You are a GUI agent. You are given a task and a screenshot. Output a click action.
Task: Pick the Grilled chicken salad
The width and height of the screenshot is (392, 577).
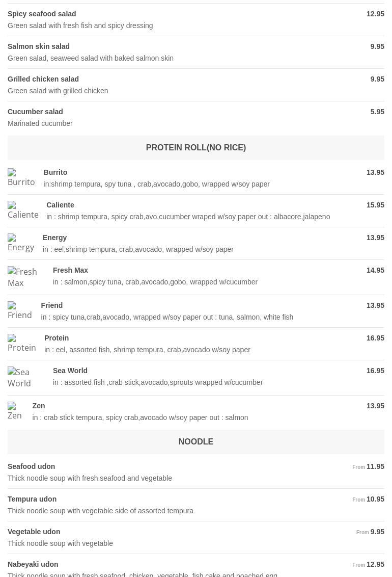point(43,79)
